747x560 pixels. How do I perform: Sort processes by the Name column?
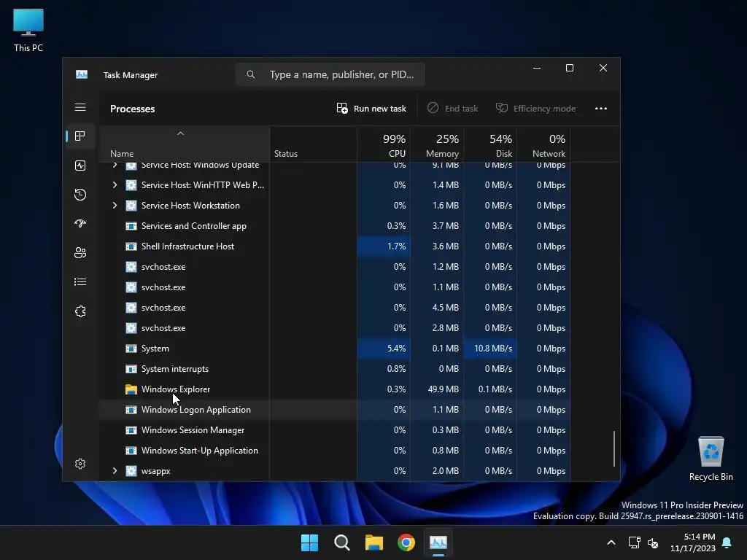pyautogui.click(x=184, y=144)
